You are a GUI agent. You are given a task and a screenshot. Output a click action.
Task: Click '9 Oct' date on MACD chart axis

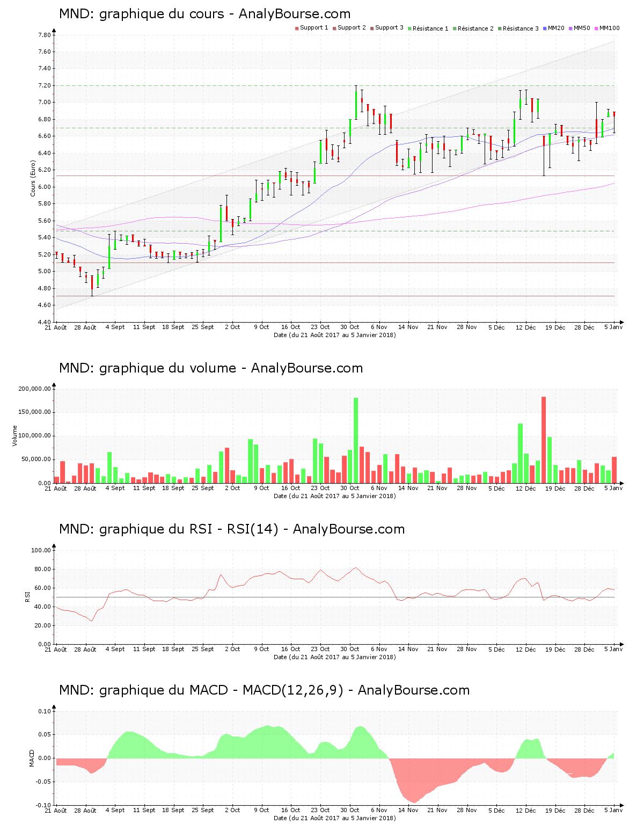261,810
